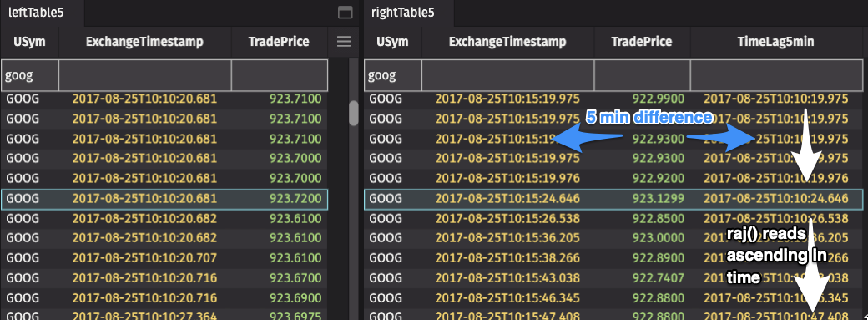Select the 923.1299 price cell in rightTable5
The width and height of the screenshot is (868, 320).
659,199
